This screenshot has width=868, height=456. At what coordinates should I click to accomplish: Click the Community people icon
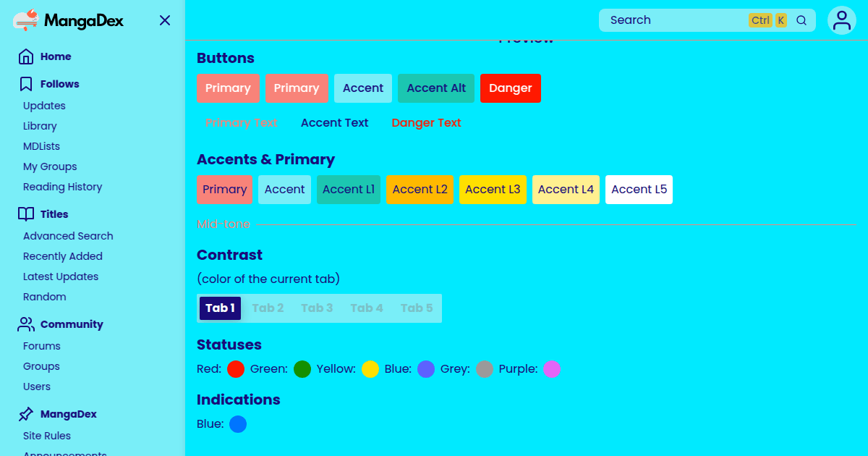pos(26,324)
